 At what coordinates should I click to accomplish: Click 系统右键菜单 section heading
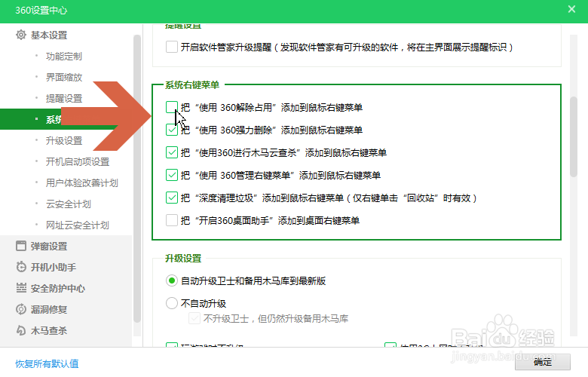tap(192, 85)
